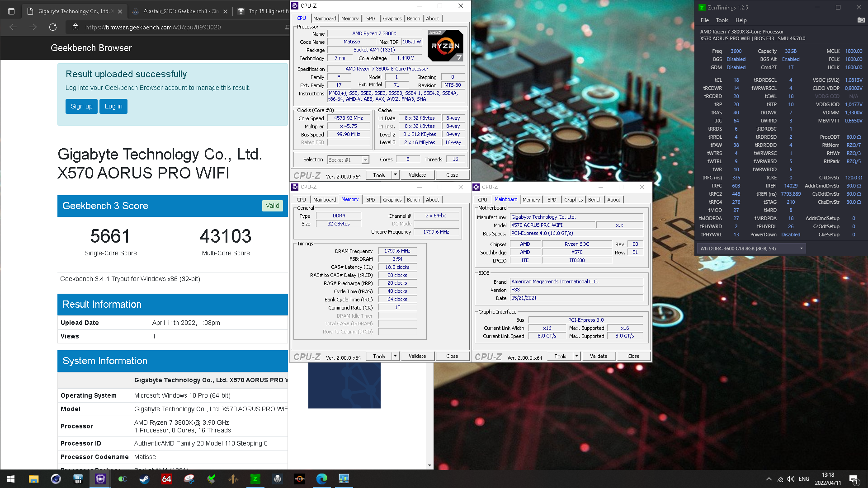868x488 pixels.
Task: Open the Edge tab actions icon
Action: (x=11, y=11)
